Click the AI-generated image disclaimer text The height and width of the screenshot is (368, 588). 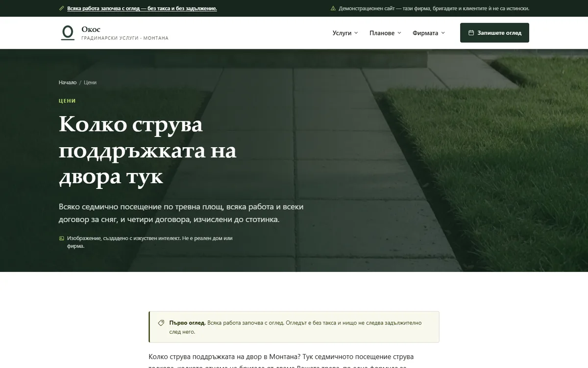pos(149,242)
